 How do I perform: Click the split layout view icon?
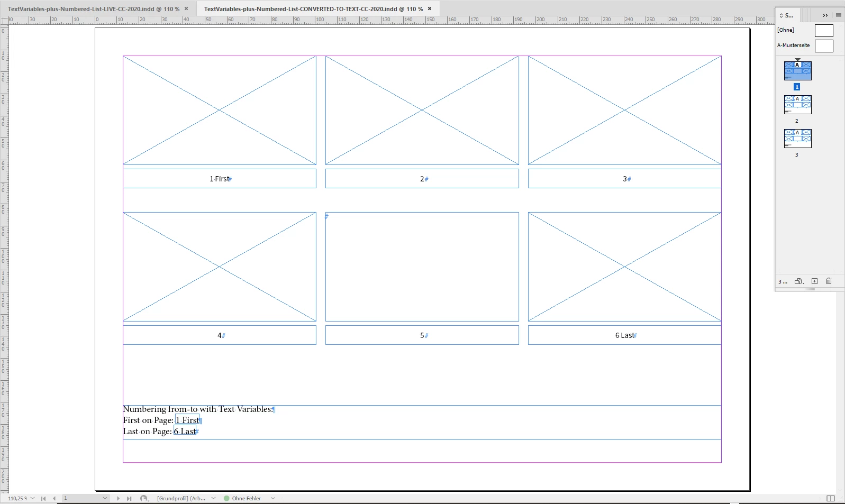[x=831, y=498]
